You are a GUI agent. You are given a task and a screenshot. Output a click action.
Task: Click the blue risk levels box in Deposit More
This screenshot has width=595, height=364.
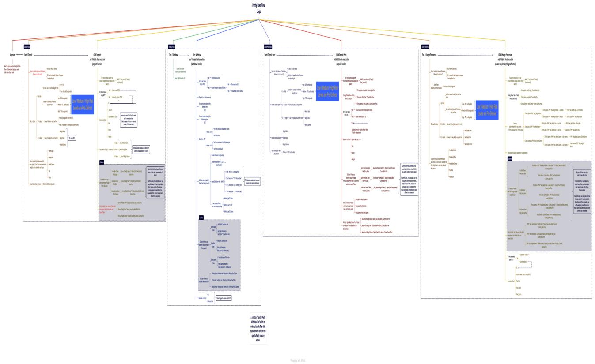[327, 91]
